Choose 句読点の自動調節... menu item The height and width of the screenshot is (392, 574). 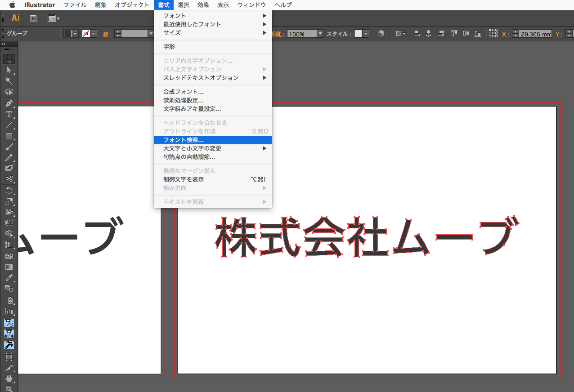click(x=213, y=157)
